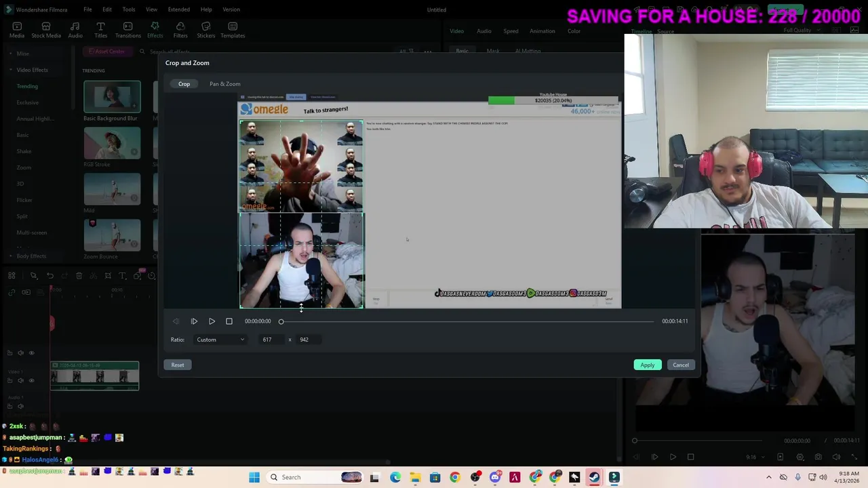Open the Edit menu

(x=107, y=9)
